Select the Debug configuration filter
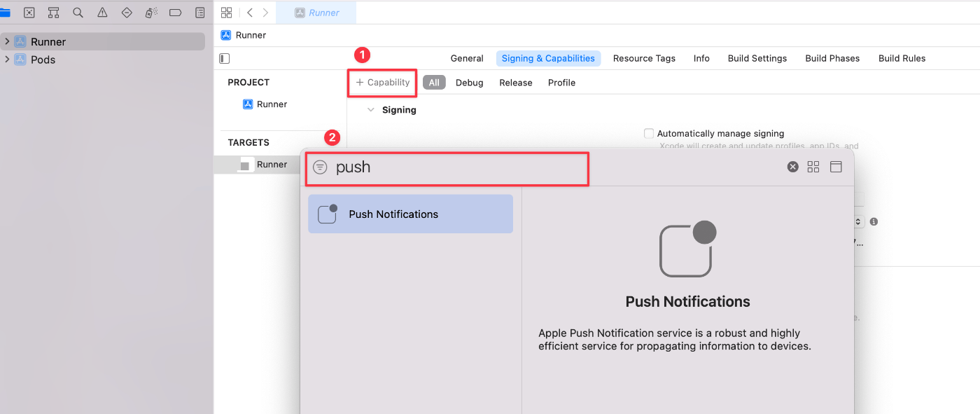The image size is (980, 414). pos(470,83)
